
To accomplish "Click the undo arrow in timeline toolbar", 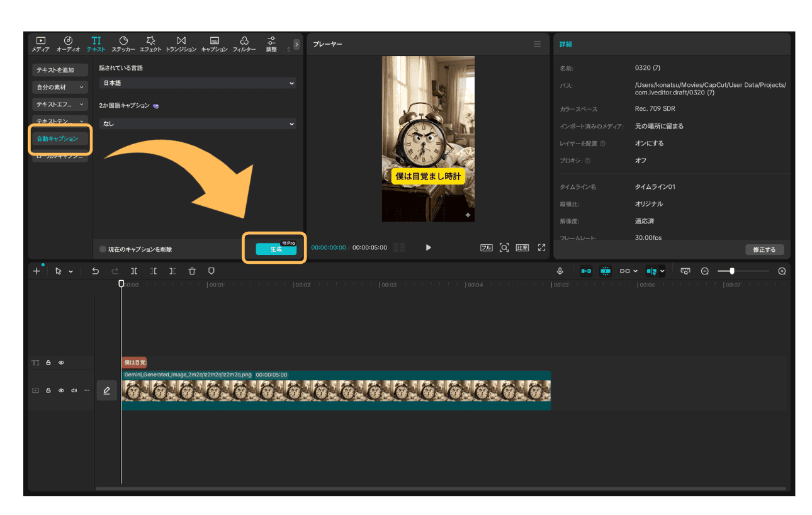I will [95, 271].
